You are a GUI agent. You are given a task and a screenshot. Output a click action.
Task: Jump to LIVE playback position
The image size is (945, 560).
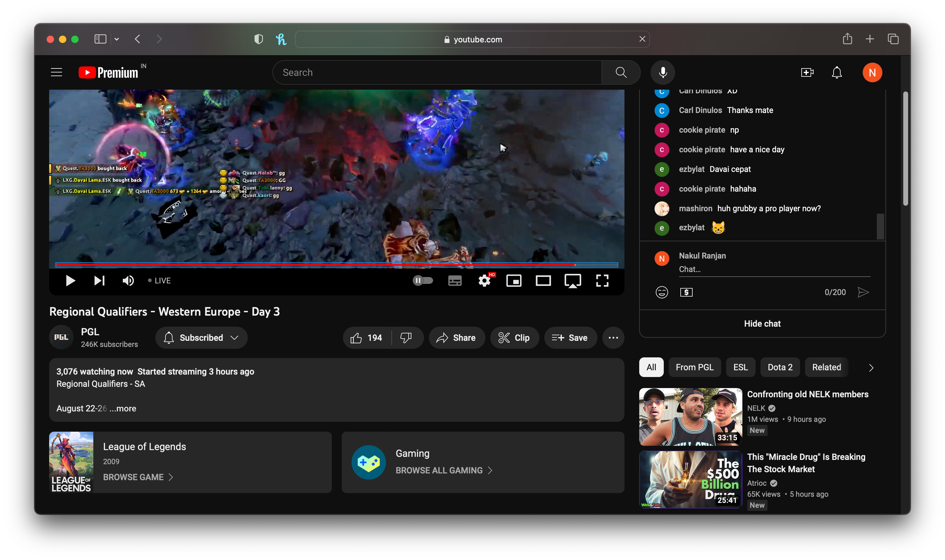(159, 280)
